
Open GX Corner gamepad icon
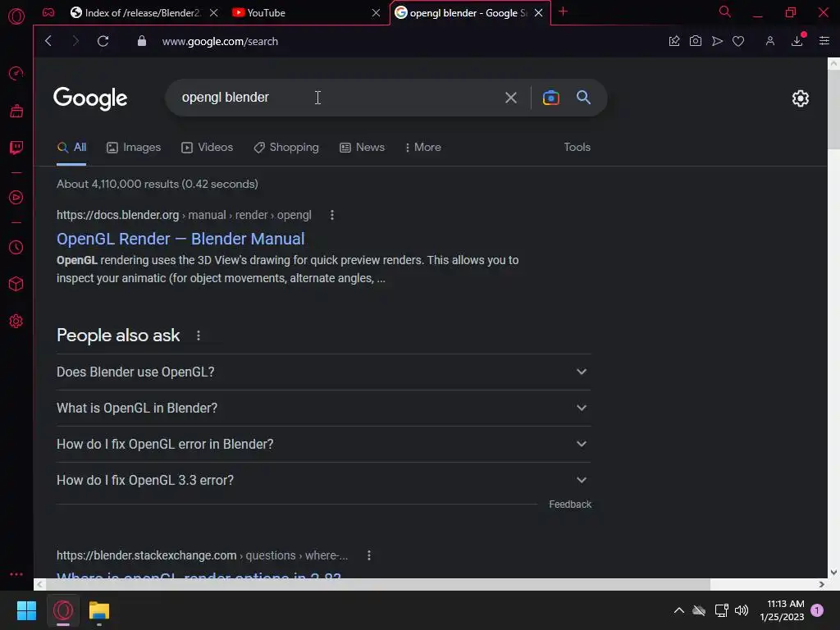click(48, 12)
